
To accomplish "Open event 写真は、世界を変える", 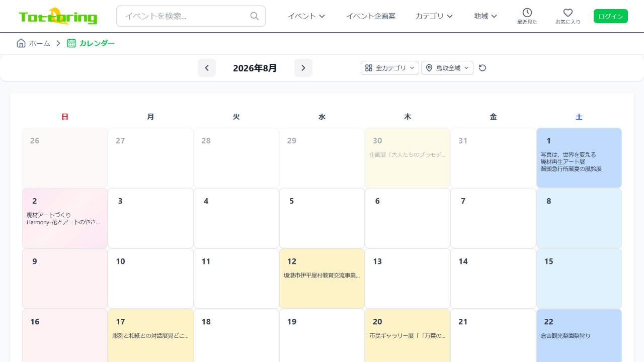I will click(568, 155).
